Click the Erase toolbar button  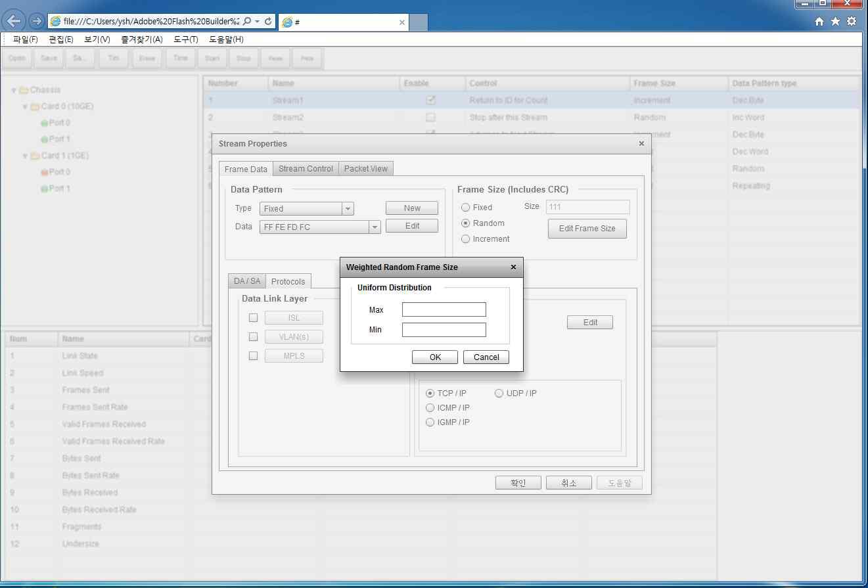(147, 58)
